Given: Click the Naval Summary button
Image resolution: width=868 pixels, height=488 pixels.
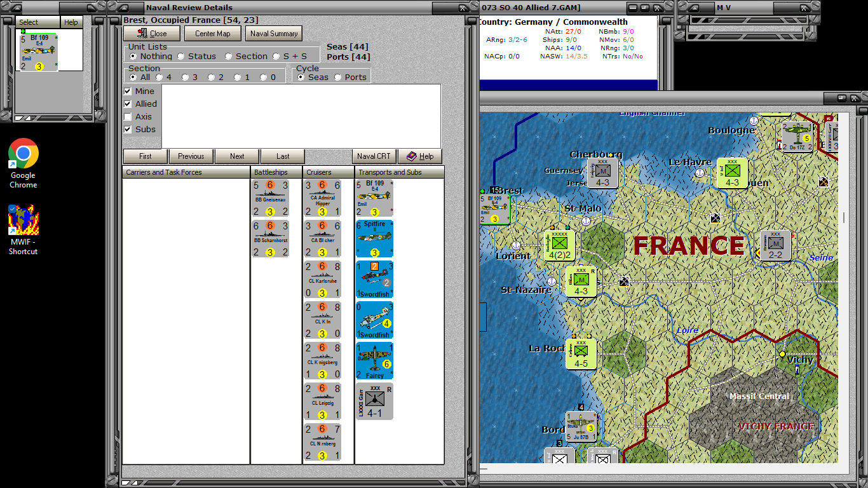Looking at the screenshot, I should pos(274,34).
